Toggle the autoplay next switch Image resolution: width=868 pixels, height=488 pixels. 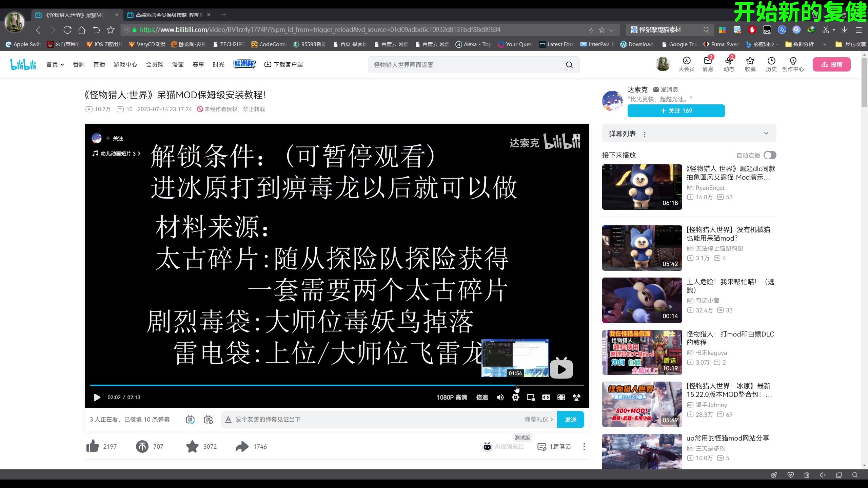pos(770,155)
